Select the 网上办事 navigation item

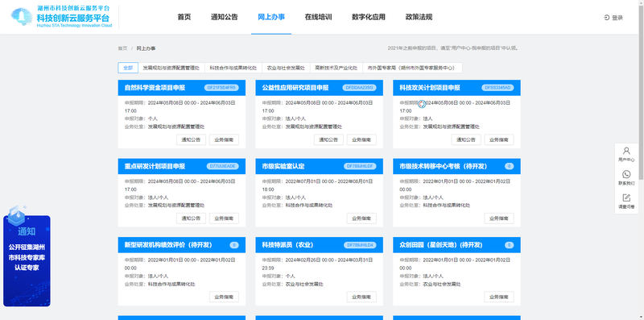click(271, 17)
